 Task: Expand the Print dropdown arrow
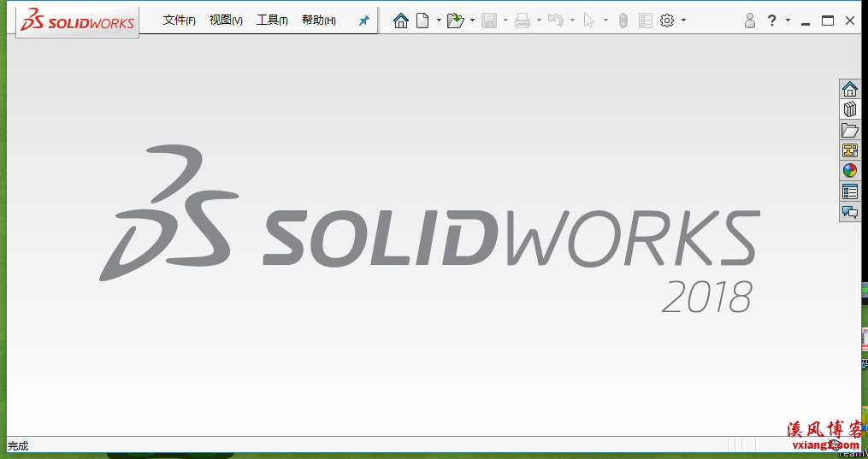pyautogui.click(x=539, y=21)
